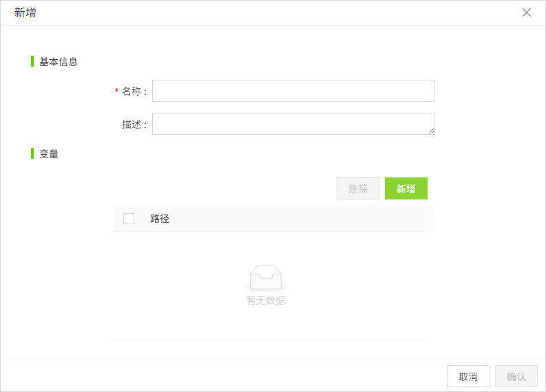Focus the 描述 text area

click(x=293, y=124)
